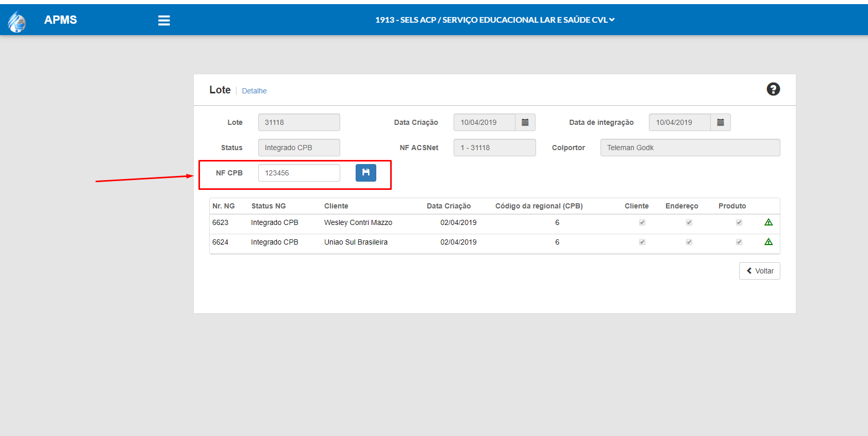Click the Status NG column header
Viewport: 868px width, 436px height.
coord(269,206)
